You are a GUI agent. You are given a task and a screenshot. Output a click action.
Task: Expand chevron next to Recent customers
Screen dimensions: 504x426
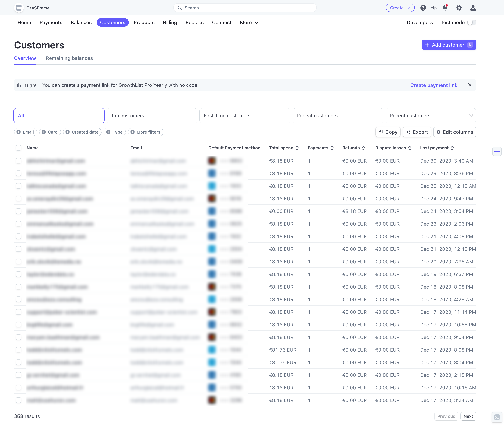point(471,116)
